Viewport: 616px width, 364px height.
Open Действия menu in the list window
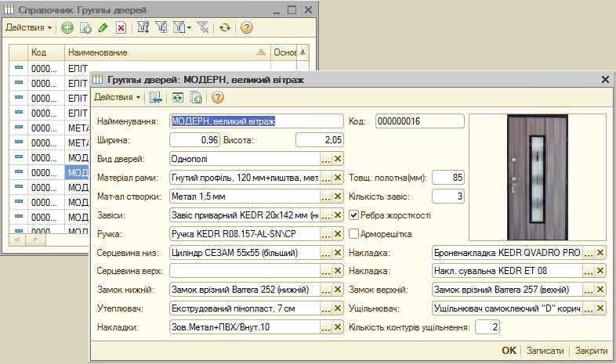[x=28, y=27]
